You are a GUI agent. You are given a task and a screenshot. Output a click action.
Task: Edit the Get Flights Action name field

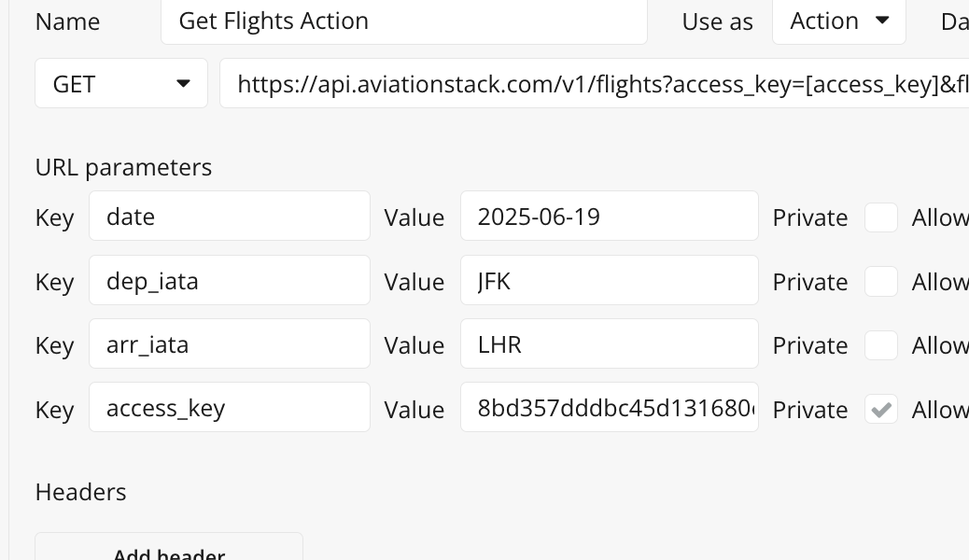403,21
